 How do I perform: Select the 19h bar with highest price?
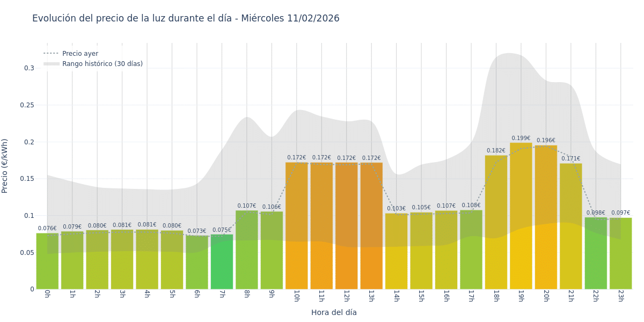pyautogui.click(x=521, y=215)
